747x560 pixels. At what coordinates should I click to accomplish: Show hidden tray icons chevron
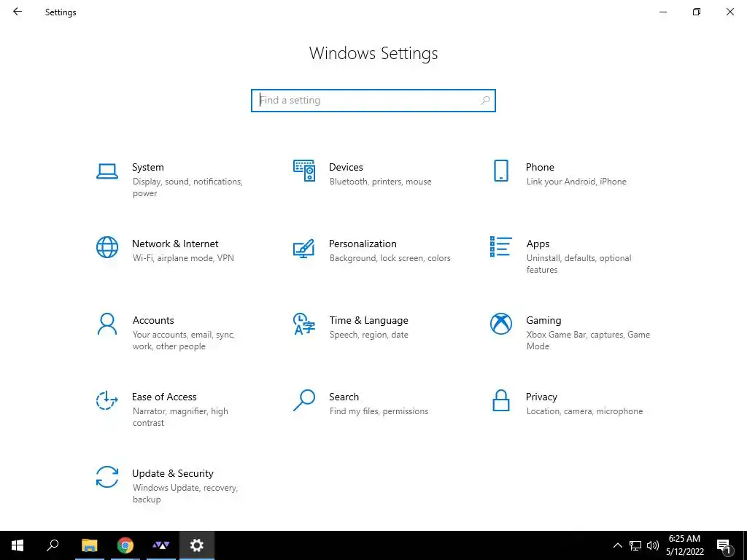coord(617,545)
